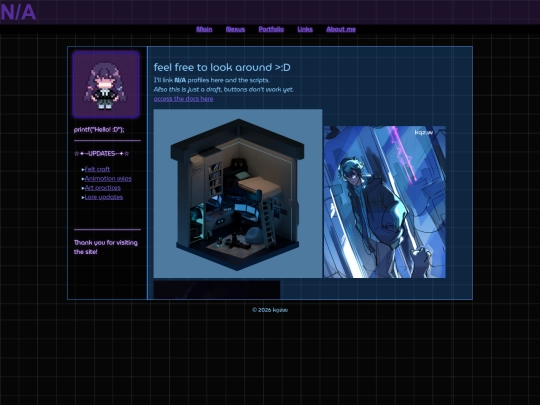Viewport: 540px width, 405px height.
Task: Click the partially visible dark image below the bedroom render
Action: pyautogui.click(x=217, y=290)
